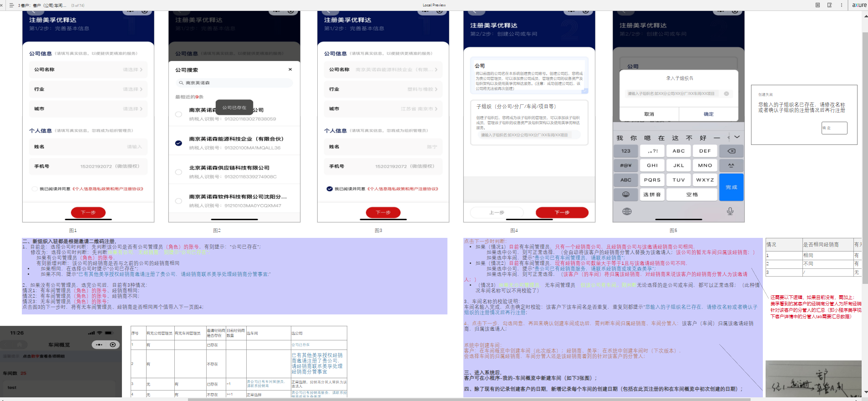The width and height of the screenshot is (868, 401).
Task: Tap the ,。?! punctuation key
Action: [x=652, y=151]
